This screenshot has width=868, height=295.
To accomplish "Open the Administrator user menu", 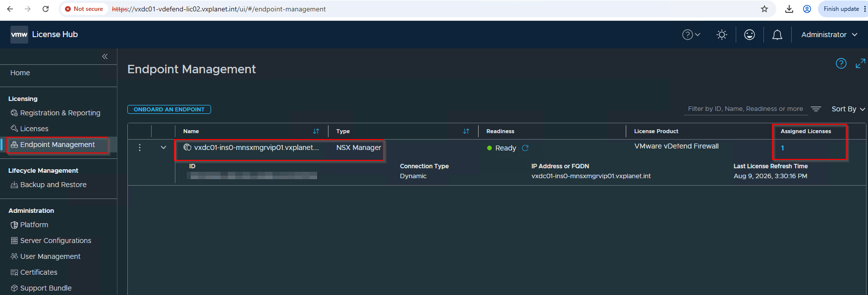I will click(x=829, y=35).
